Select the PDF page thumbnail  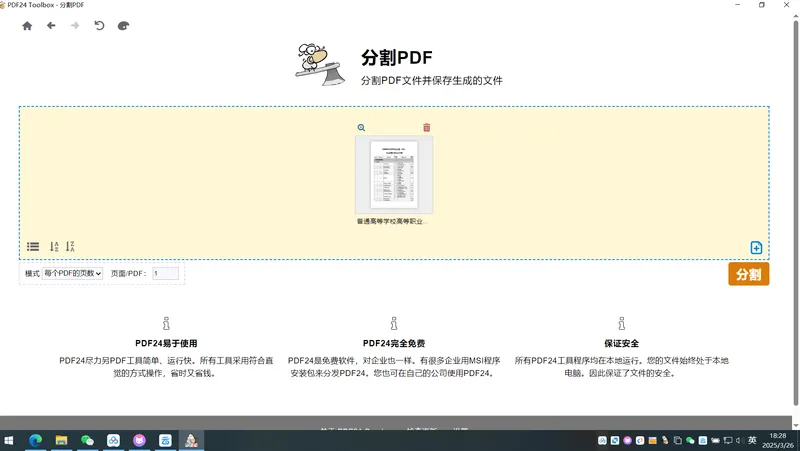point(393,174)
